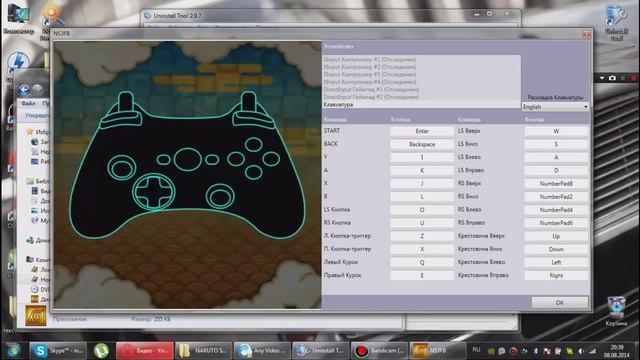Click the Naruto app icon in Explorer details pane
This screenshot has width=640, height=360.
[x=36, y=316]
